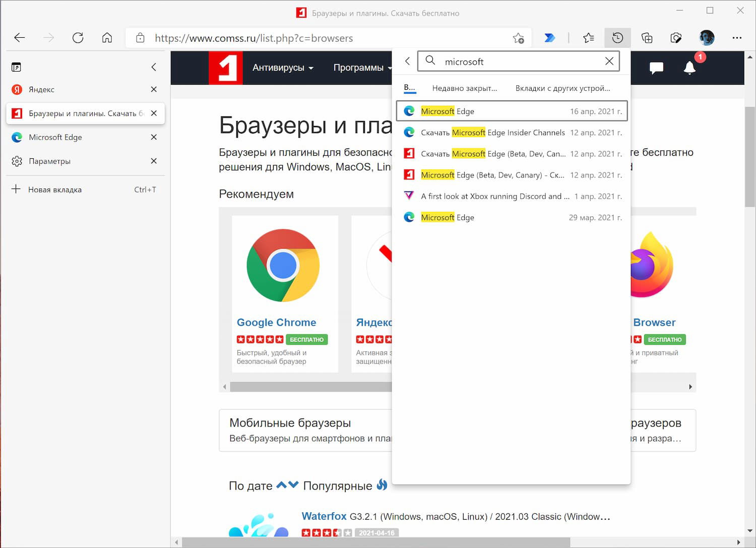756x548 pixels.
Task: Click the descending sort arrow before Популярные
Action: pos(293,485)
